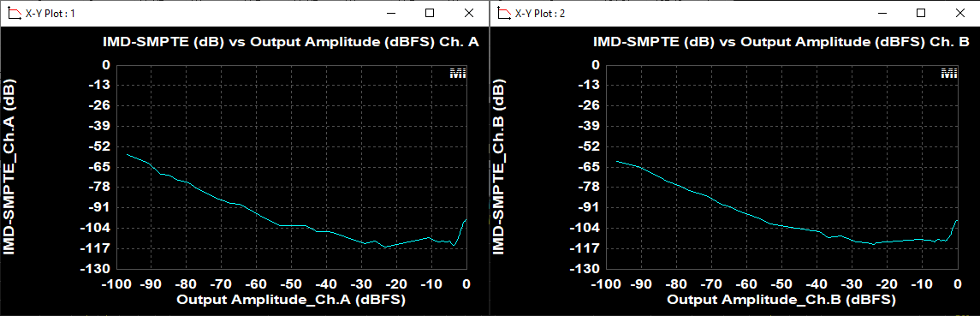The height and width of the screenshot is (316, 980).
Task: Minimize the X-Y Plot 1 window
Action: [391, 13]
